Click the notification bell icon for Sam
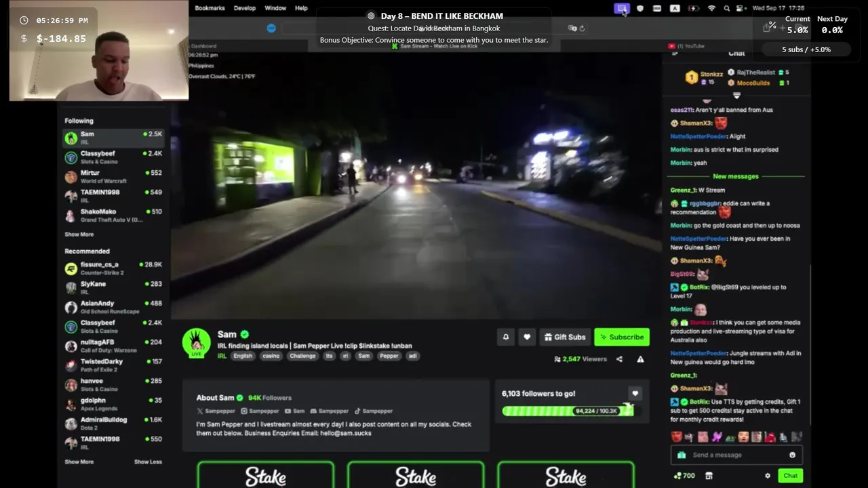The height and width of the screenshot is (488, 868). coord(505,337)
